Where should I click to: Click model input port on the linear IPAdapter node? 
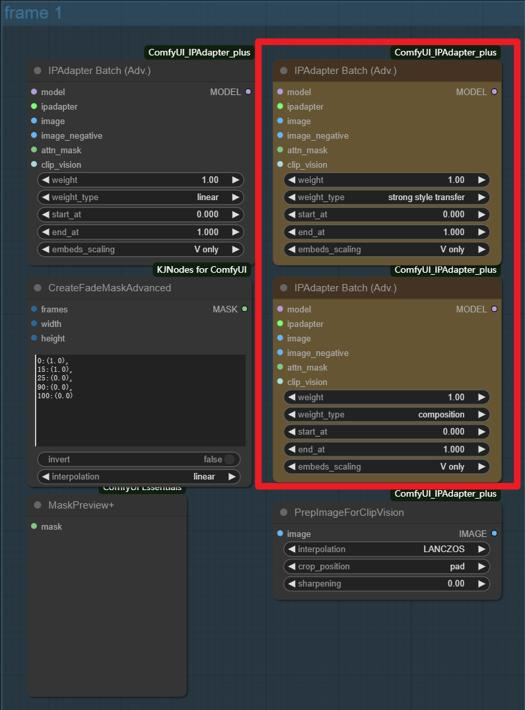pyautogui.click(x=34, y=91)
